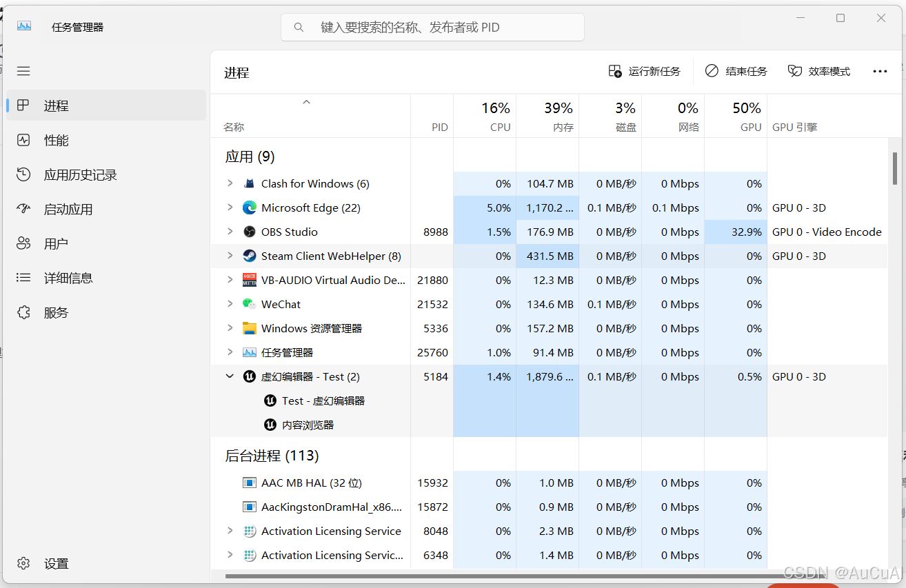This screenshot has width=906, height=588.
Task: Click 虚幻编辑器's 1,879.6 memory cell
Action: click(x=547, y=376)
